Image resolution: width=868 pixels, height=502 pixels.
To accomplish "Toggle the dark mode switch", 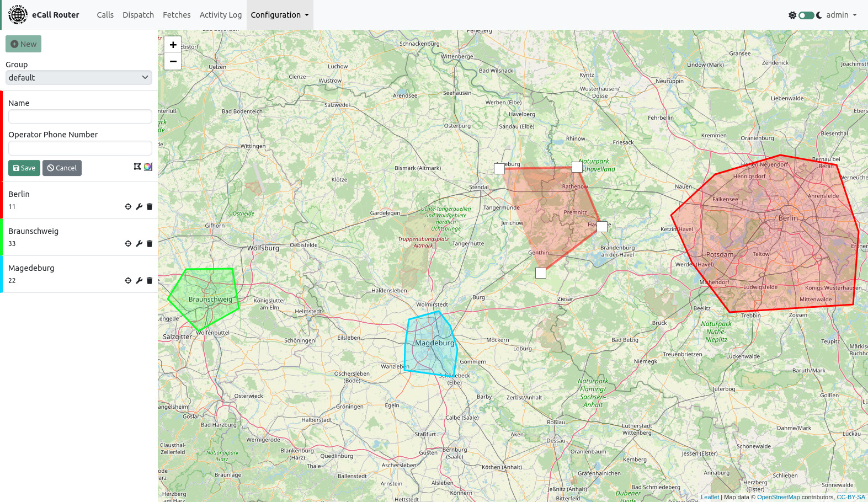I will pyautogui.click(x=806, y=15).
